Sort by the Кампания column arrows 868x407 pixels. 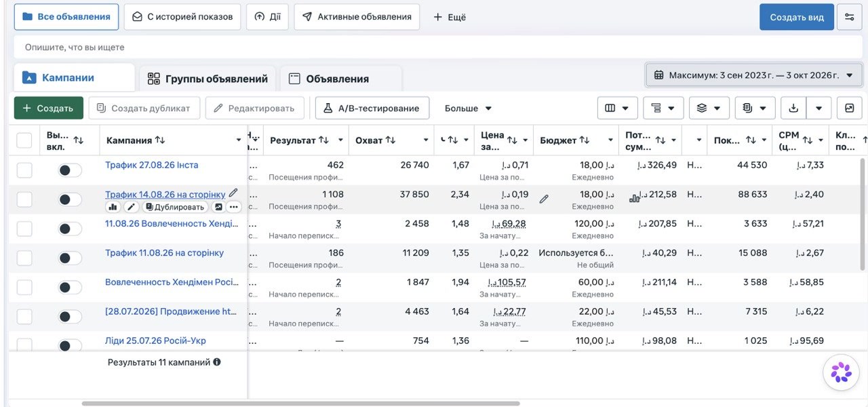tap(160, 140)
